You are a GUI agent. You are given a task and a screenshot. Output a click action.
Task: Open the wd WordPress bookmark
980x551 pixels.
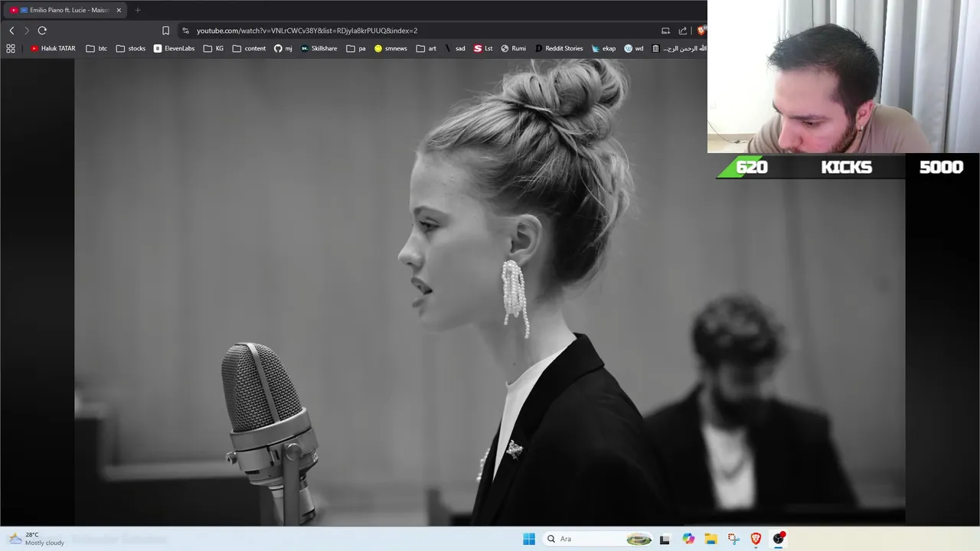[634, 48]
